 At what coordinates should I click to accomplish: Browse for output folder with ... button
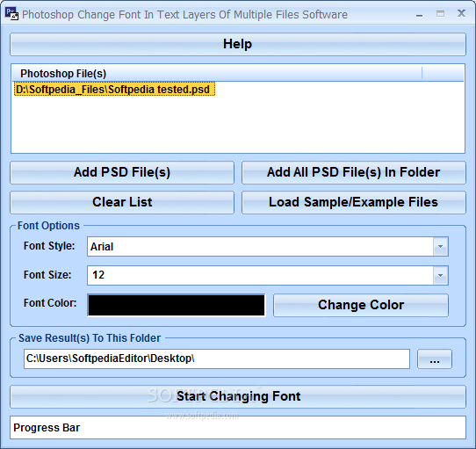coord(435,359)
